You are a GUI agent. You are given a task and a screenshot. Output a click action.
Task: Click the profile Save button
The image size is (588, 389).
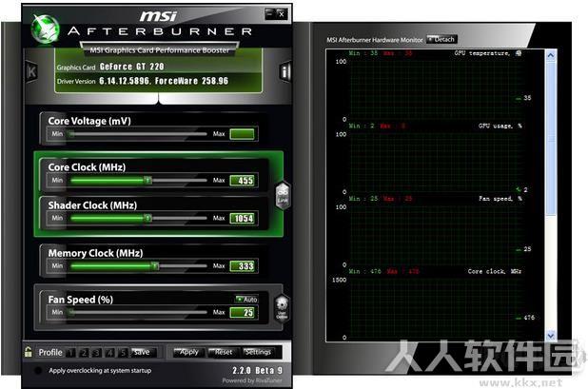142,352
